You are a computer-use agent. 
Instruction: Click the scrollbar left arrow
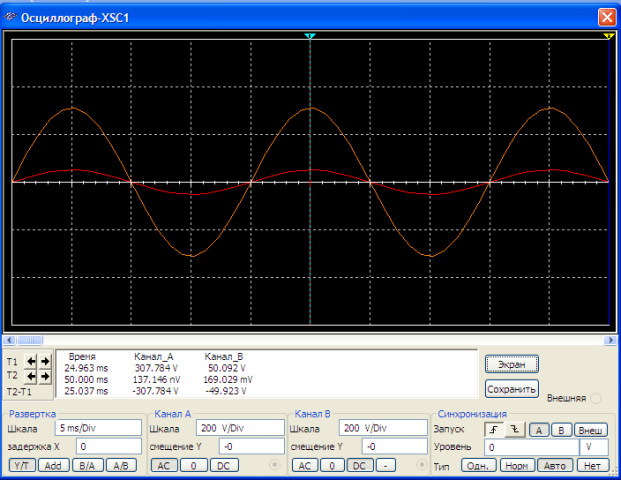10,340
